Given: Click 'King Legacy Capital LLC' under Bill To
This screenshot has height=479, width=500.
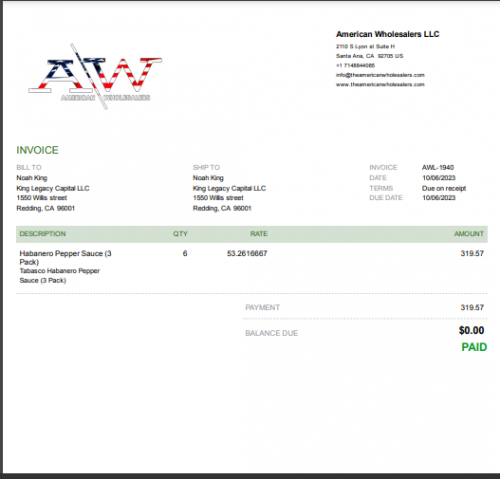Looking at the screenshot, I should pyautogui.click(x=53, y=188).
